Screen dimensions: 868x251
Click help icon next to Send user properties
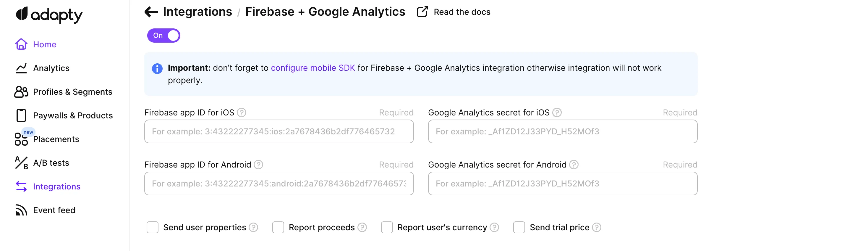(x=253, y=227)
